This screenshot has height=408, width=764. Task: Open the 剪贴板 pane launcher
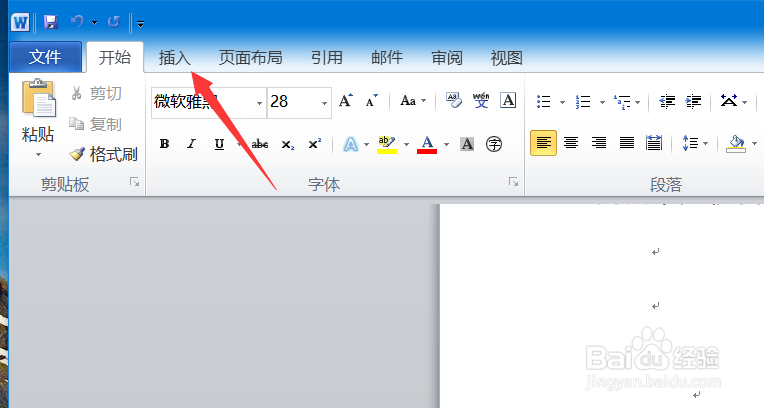click(134, 182)
